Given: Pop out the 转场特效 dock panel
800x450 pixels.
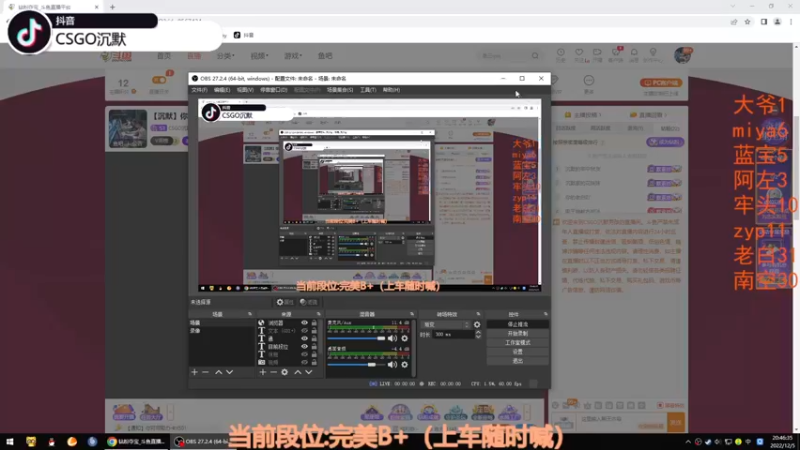Looking at the screenshot, I should click(478, 314).
